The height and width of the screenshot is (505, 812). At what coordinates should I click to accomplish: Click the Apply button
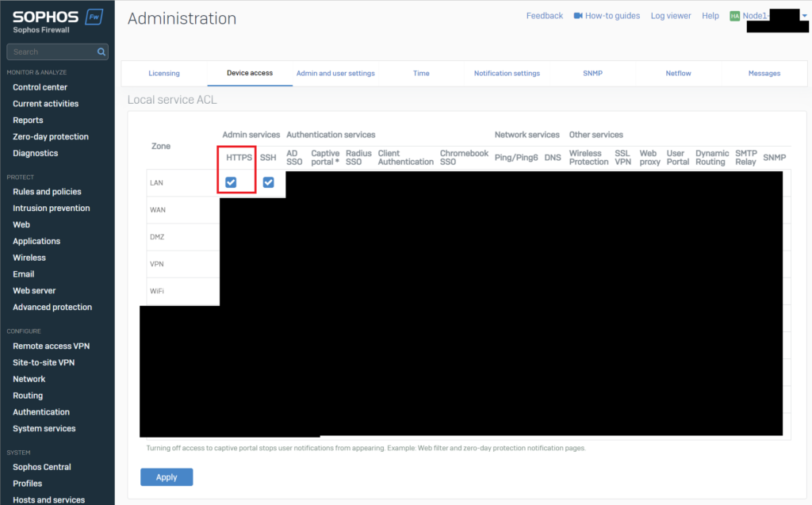coord(167,476)
